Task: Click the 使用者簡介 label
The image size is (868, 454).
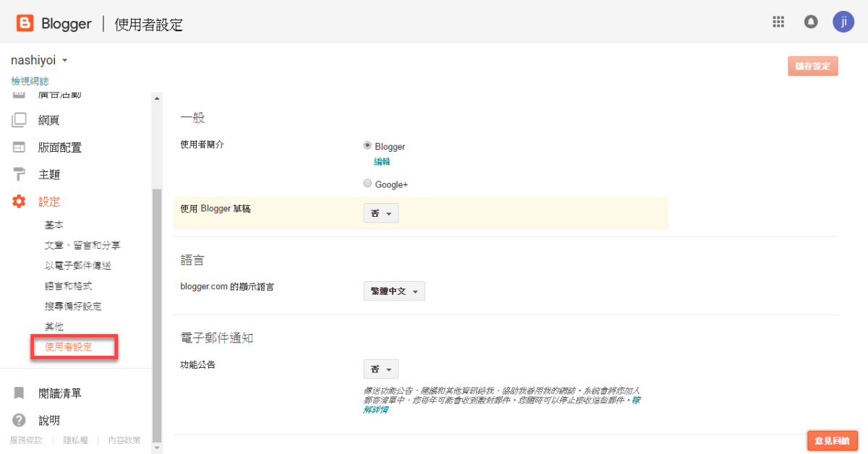Action: coord(202,145)
